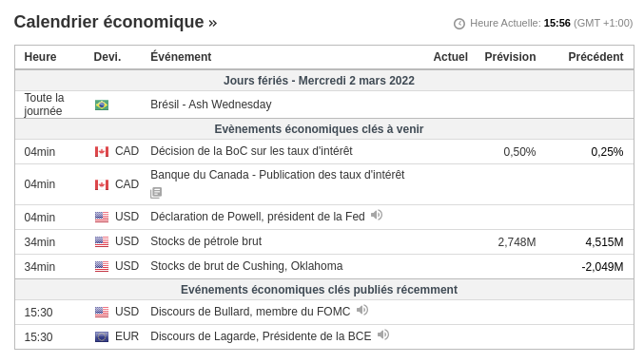Click the Précédent column header
Screen dimensions: 644x363
[x=595, y=57]
